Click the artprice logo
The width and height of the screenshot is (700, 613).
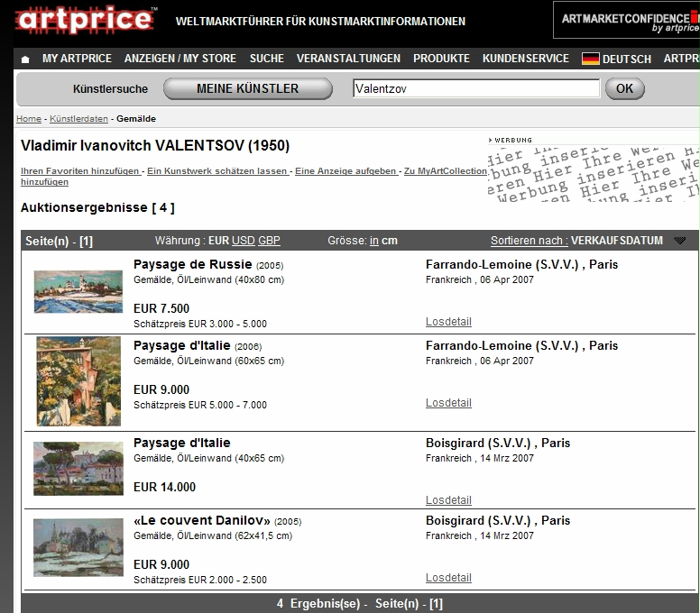[x=86, y=20]
